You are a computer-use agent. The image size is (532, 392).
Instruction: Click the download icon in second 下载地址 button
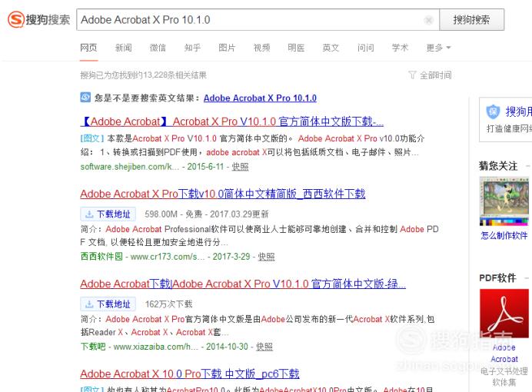pyautogui.click(x=89, y=304)
